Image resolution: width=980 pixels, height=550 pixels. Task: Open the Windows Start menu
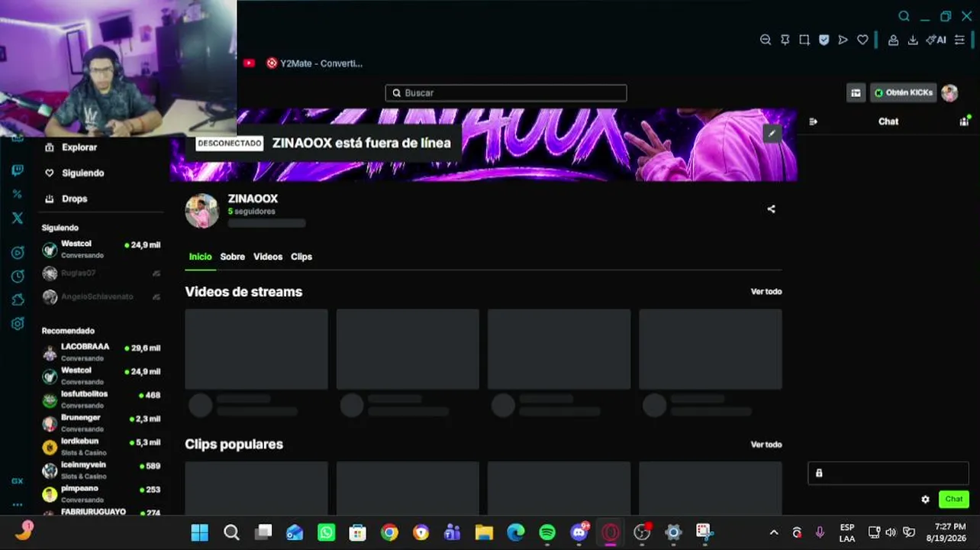tap(200, 532)
